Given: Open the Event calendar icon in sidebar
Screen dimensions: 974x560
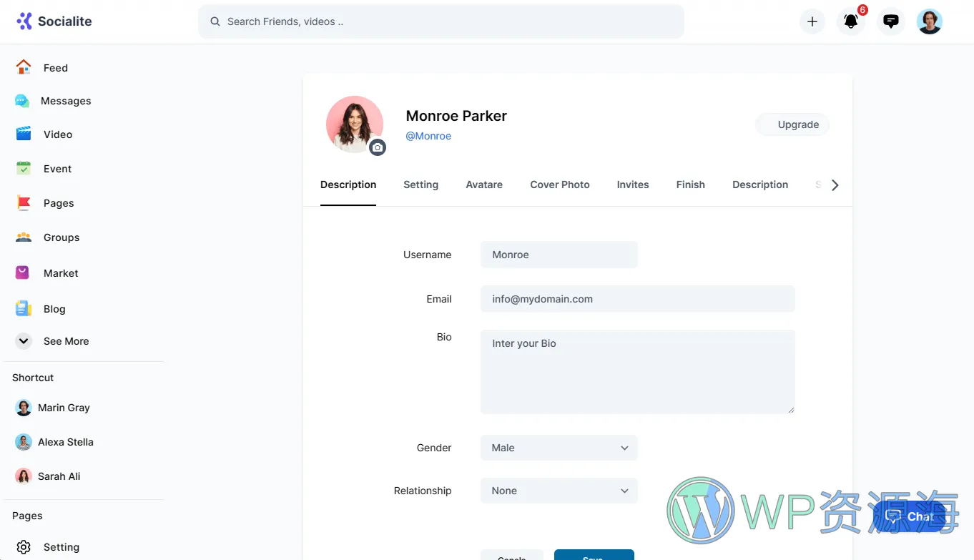Looking at the screenshot, I should point(24,168).
